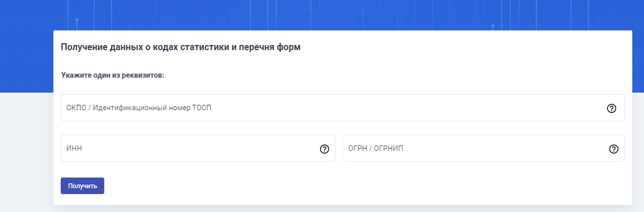Screen dimensions: 644x212
Task: Submit the form with the Получить button
Action: (83, 186)
